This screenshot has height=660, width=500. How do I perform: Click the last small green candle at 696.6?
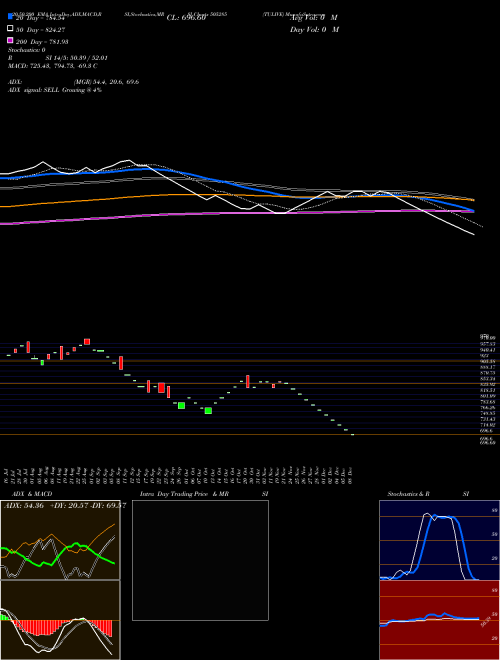(352, 434)
